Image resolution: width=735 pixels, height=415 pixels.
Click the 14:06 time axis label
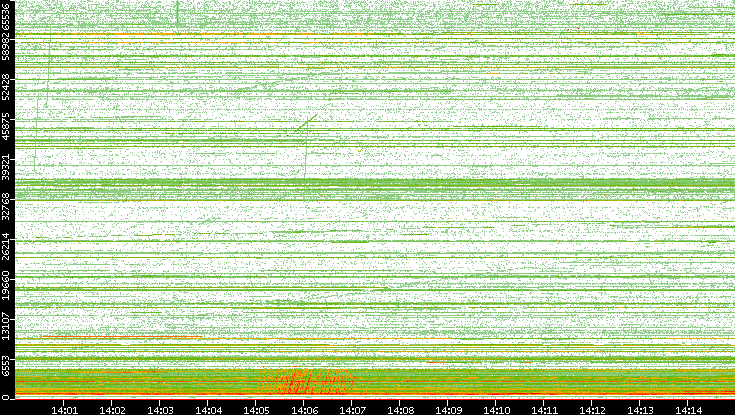[304, 410]
